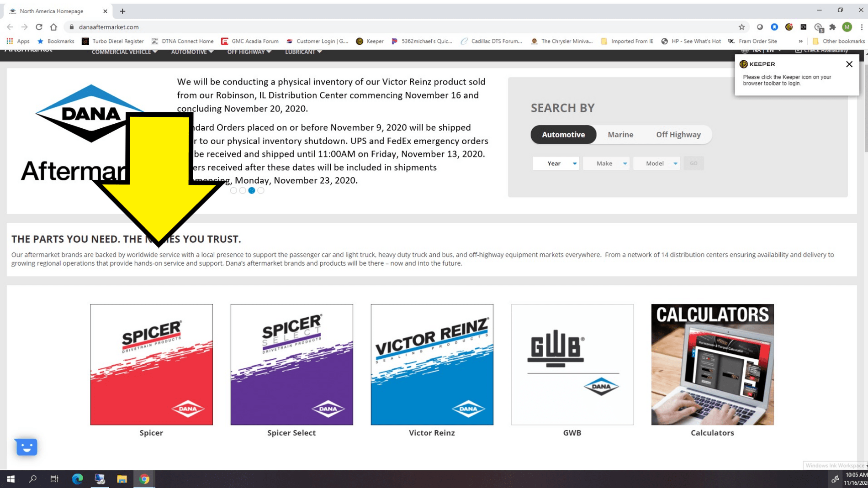
Task: Open Chrome profile avatar M
Action: click(847, 27)
